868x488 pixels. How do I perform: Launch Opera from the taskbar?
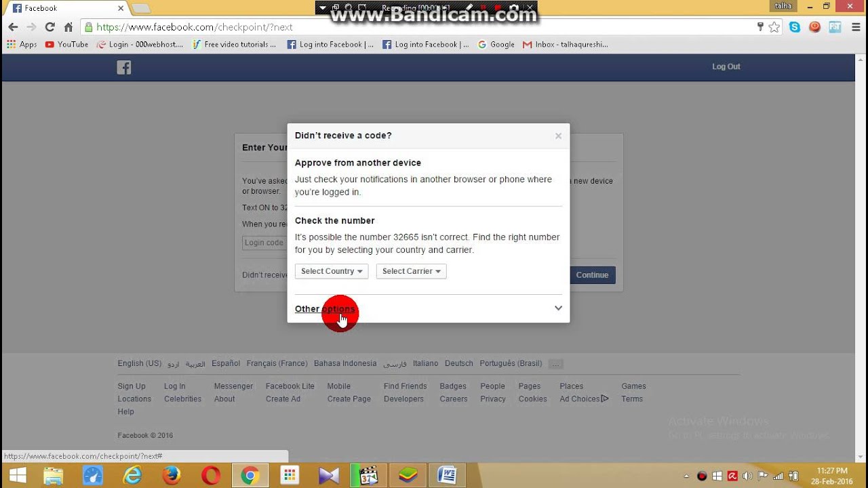pyautogui.click(x=211, y=476)
